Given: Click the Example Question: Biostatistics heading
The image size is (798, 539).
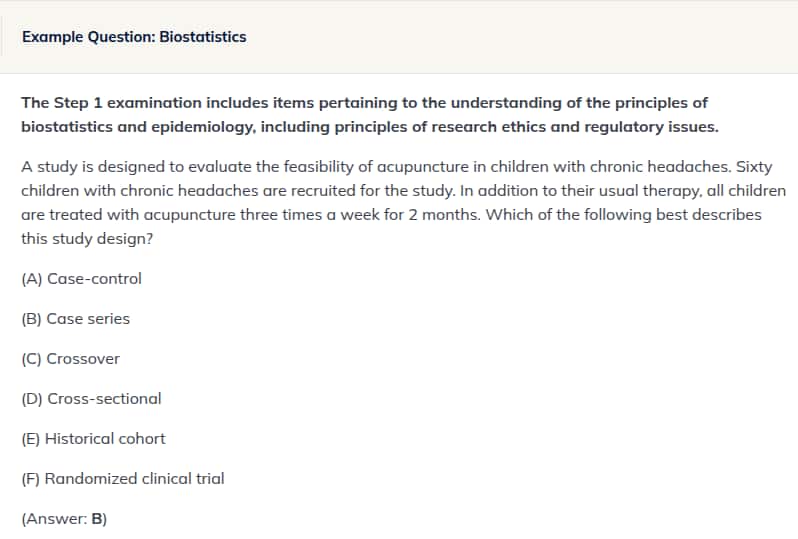Looking at the screenshot, I should tap(134, 37).
